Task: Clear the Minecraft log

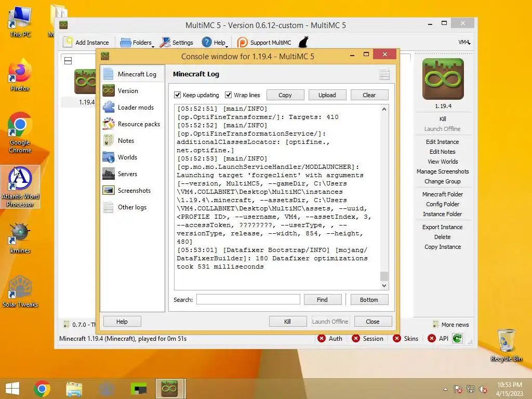Action: click(369, 95)
